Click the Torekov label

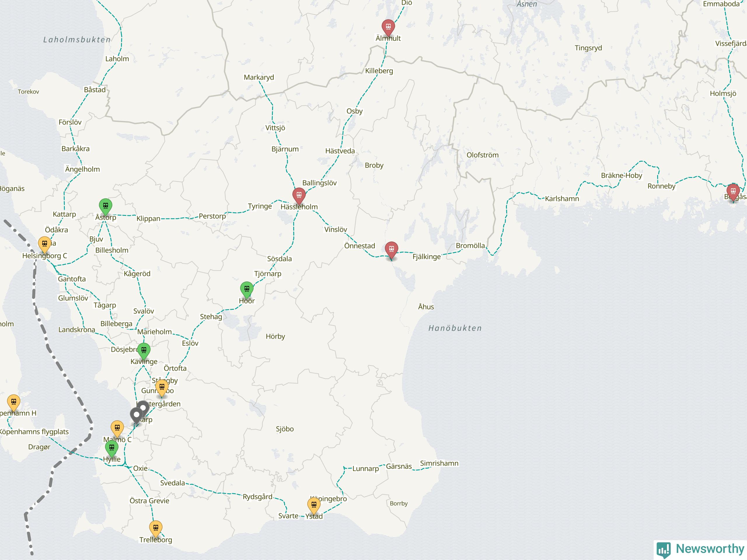(x=28, y=92)
